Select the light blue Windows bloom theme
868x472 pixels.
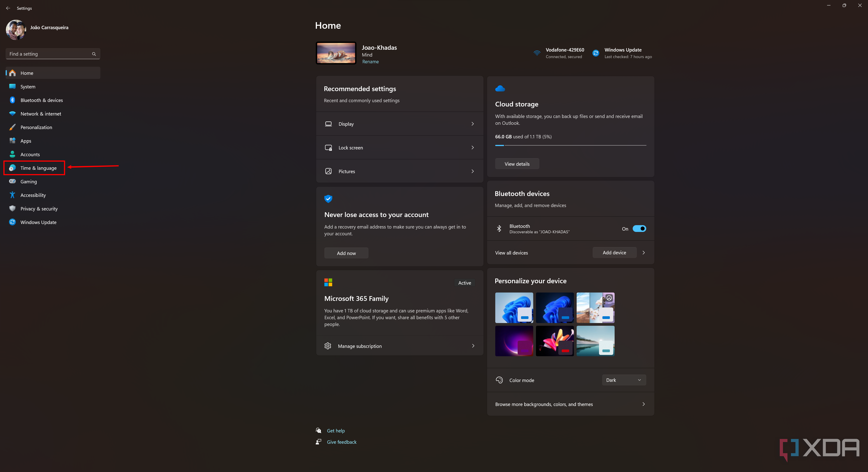[514, 308]
